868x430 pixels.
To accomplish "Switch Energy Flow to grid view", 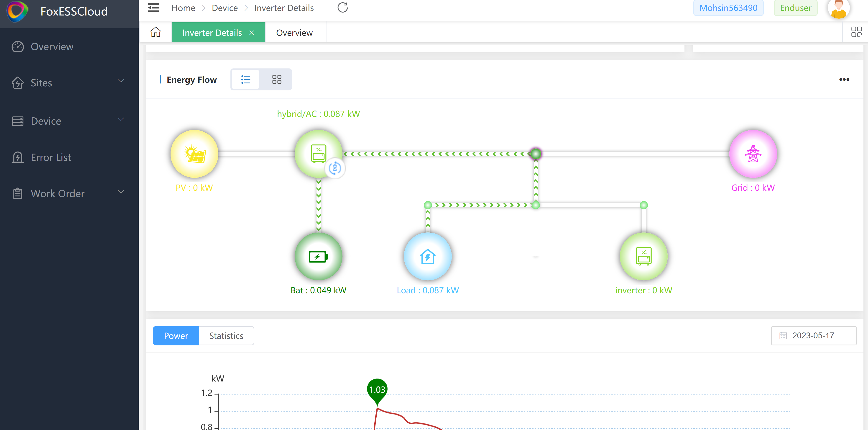I will click(277, 80).
